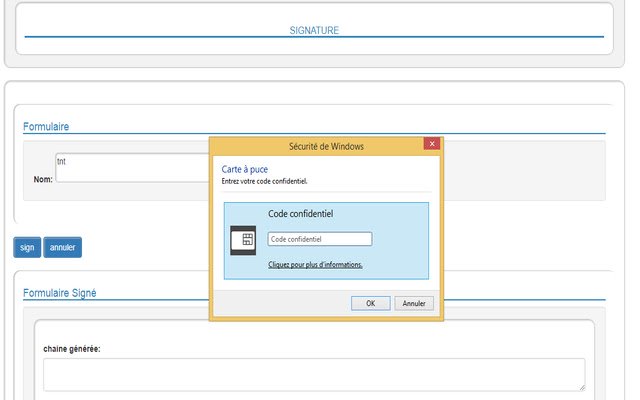Click the blue annuler button on the page
The image size is (640, 400).
point(62,247)
